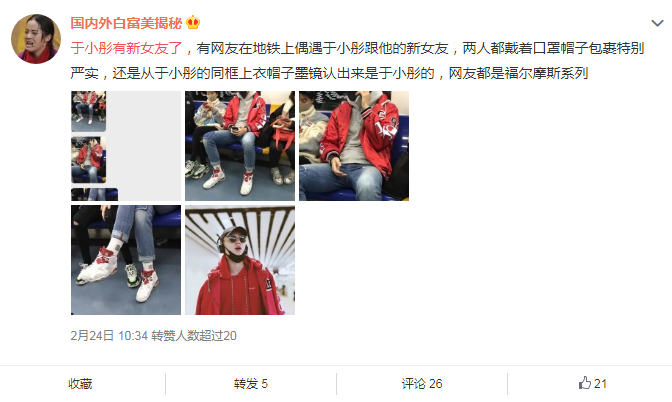Click the timestamp 2月24日 10:34
This screenshot has height=402, width=672.
click(109, 336)
